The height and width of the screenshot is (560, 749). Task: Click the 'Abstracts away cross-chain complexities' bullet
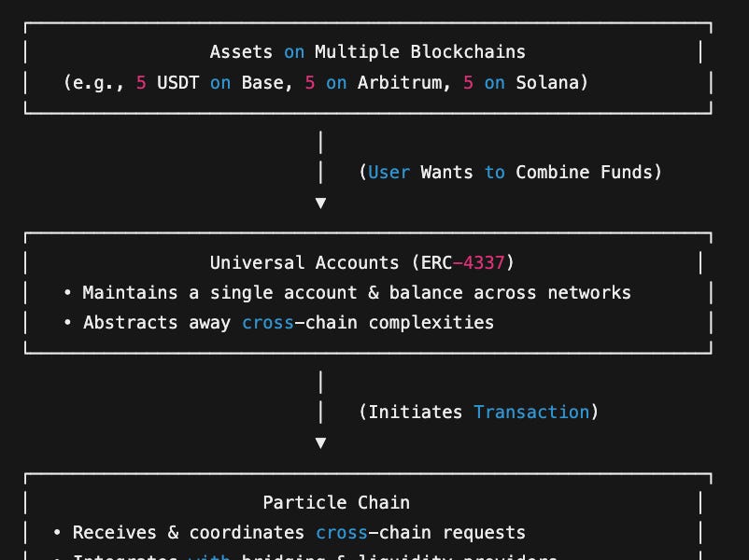coord(278,323)
